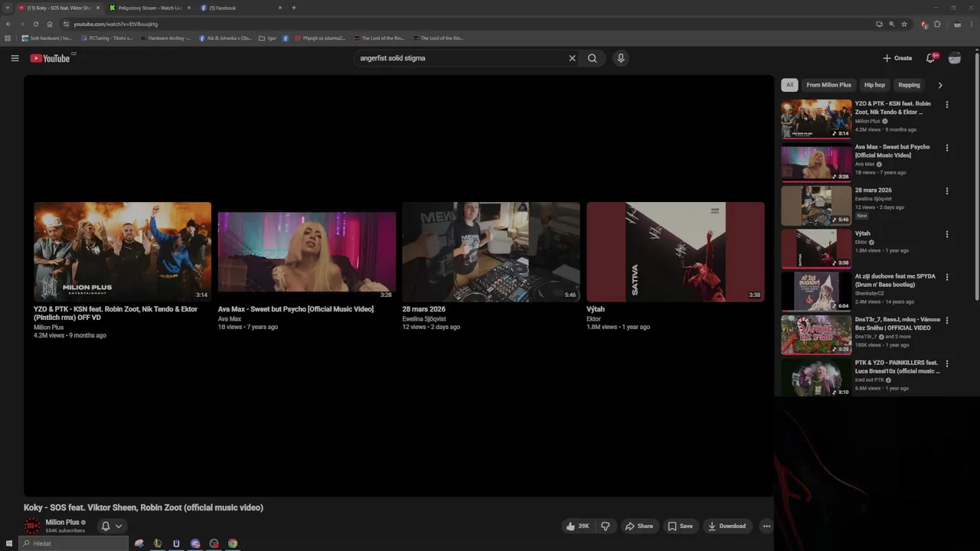The image size is (980, 551).
Task: Play the Výtah endscreen thumbnail
Action: 675,251
